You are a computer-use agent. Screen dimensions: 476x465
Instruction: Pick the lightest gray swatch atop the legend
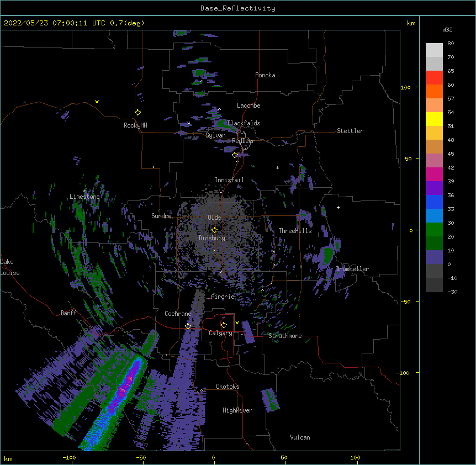pos(434,50)
